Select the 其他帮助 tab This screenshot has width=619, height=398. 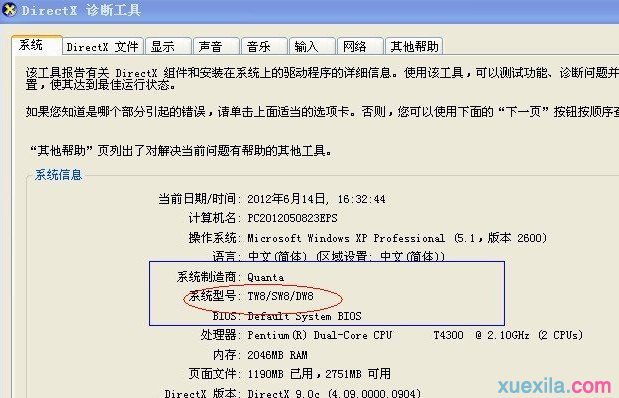[414, 47]
